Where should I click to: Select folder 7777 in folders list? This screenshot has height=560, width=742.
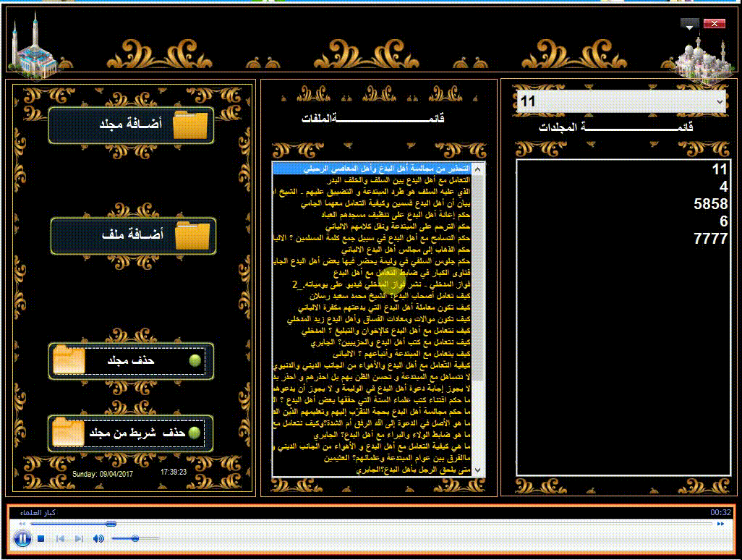pos(709,239)
